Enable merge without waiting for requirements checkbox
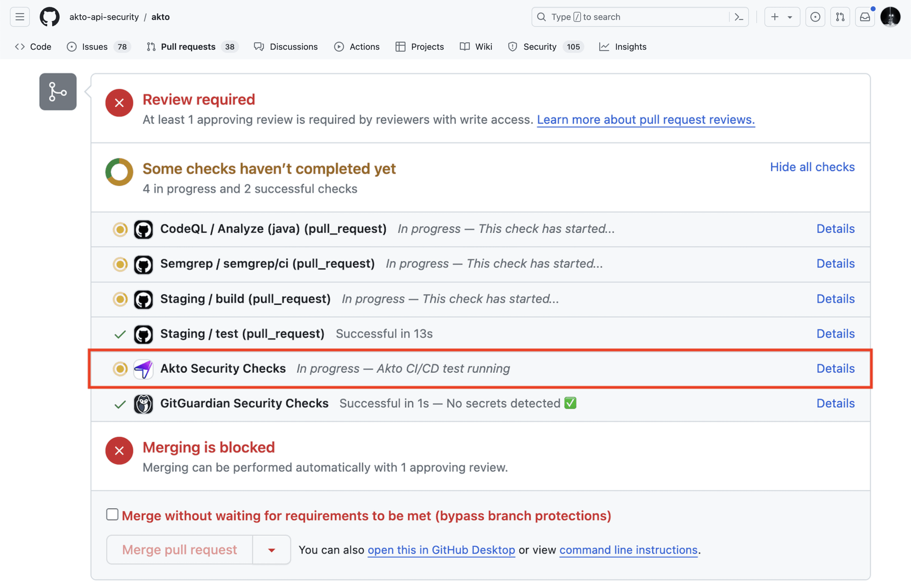This screenshot has height=588, width=911. tap(112, 514)
